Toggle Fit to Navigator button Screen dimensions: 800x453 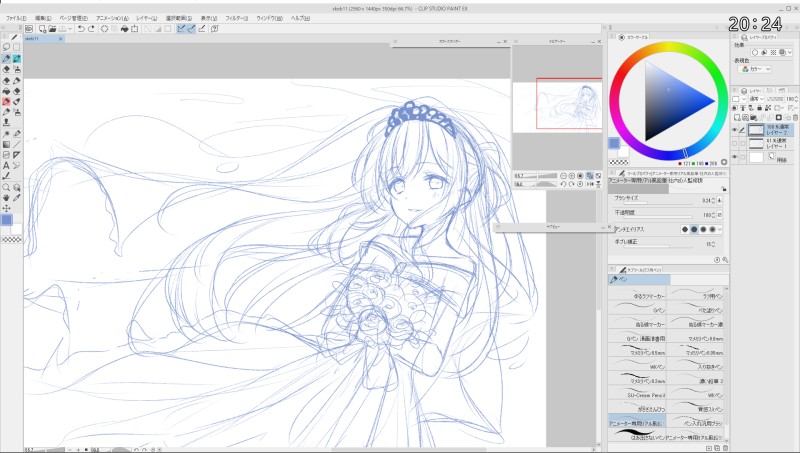(590, 175)
